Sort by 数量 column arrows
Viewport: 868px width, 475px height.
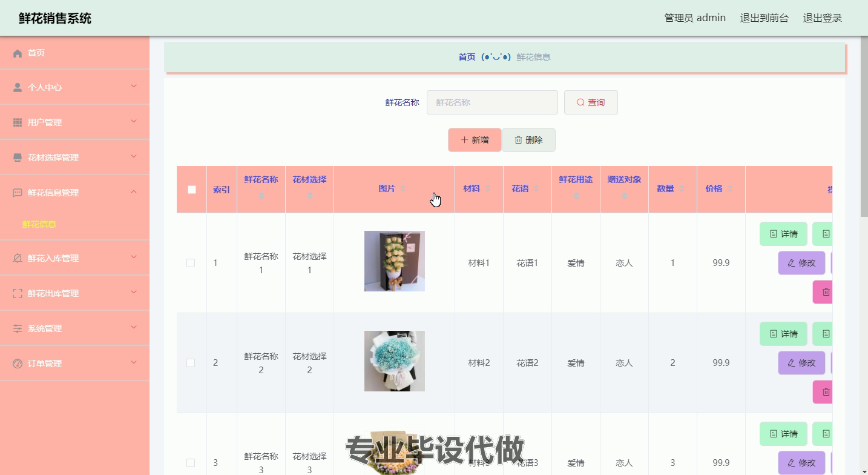point(682,189)
